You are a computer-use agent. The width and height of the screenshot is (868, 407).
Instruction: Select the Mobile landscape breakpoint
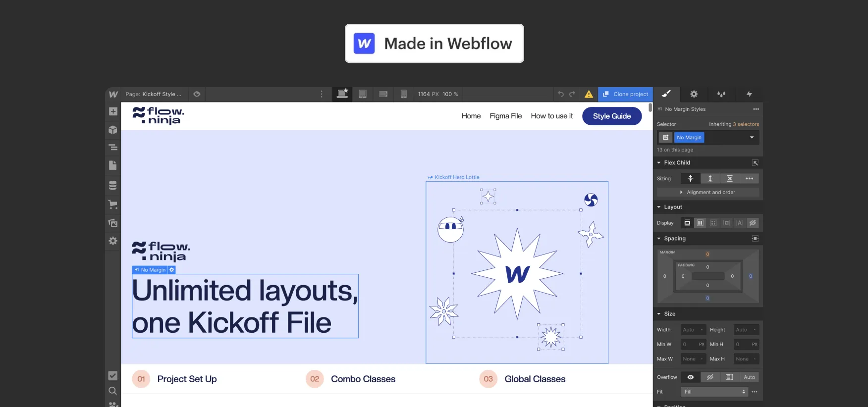[x=383, y=94]
